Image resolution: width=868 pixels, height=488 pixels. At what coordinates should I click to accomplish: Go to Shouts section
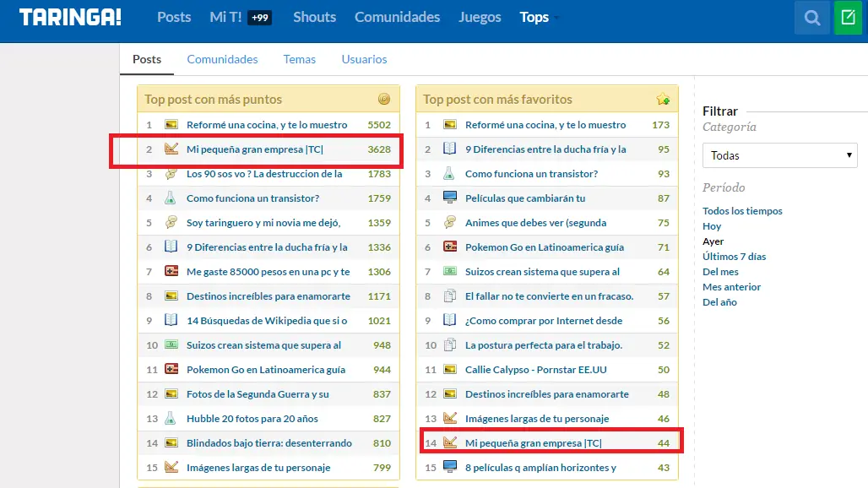pos(314,17)
